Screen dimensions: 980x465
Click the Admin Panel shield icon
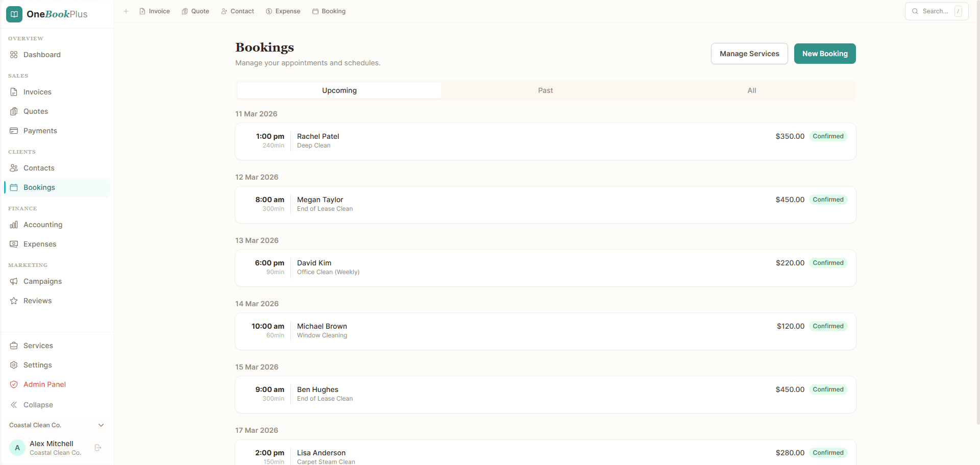(14, 384)
